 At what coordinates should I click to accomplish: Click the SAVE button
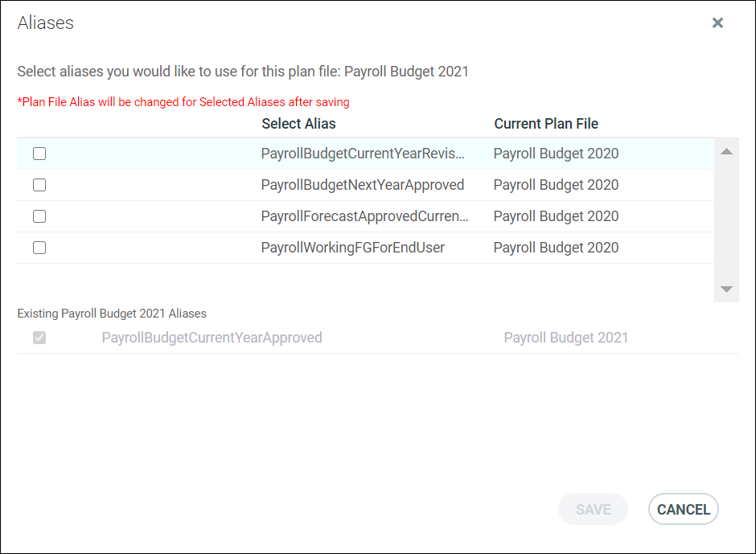tap(593, 509)
